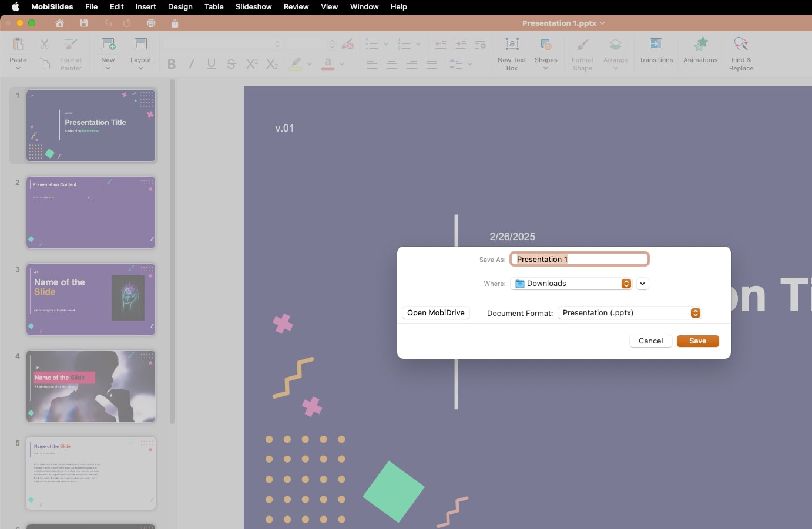Expand the save dialog with the disclosure chevron
This screenshot has height=529, width=812.
point(642,284)
